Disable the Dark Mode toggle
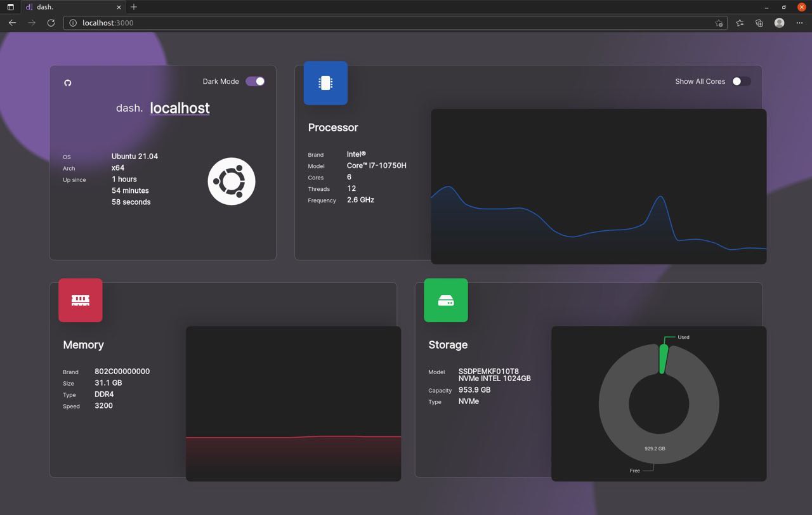The height and width of the screenshot is (515, 812). pyautogui.click(x=255, y=81)
